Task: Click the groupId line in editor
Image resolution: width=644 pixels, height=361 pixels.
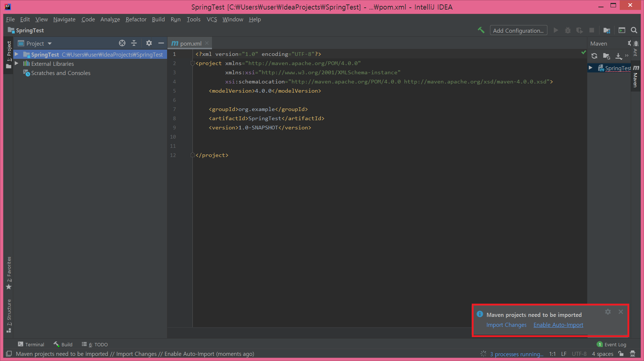Action: [258, 109]
